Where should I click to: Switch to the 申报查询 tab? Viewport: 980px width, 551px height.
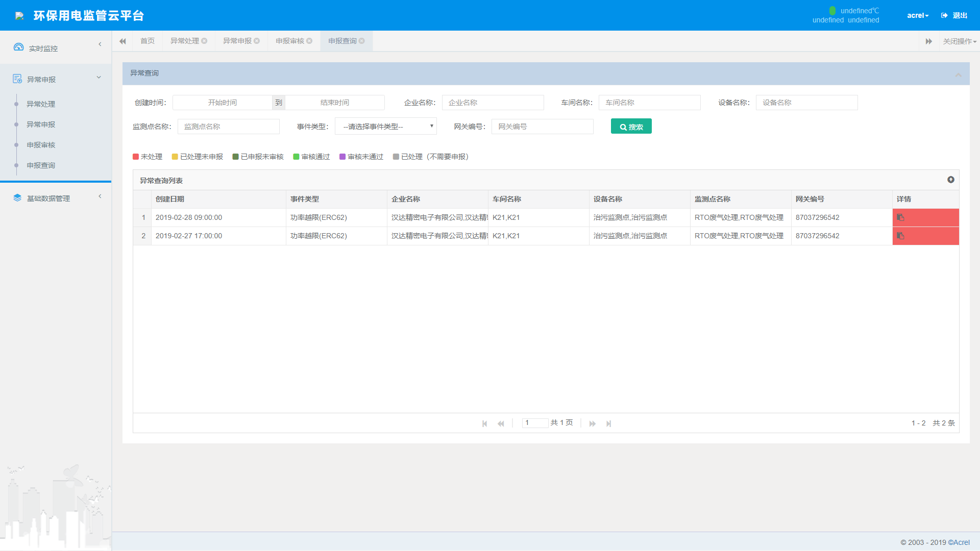pyautogui.click(x=342, y=41)
